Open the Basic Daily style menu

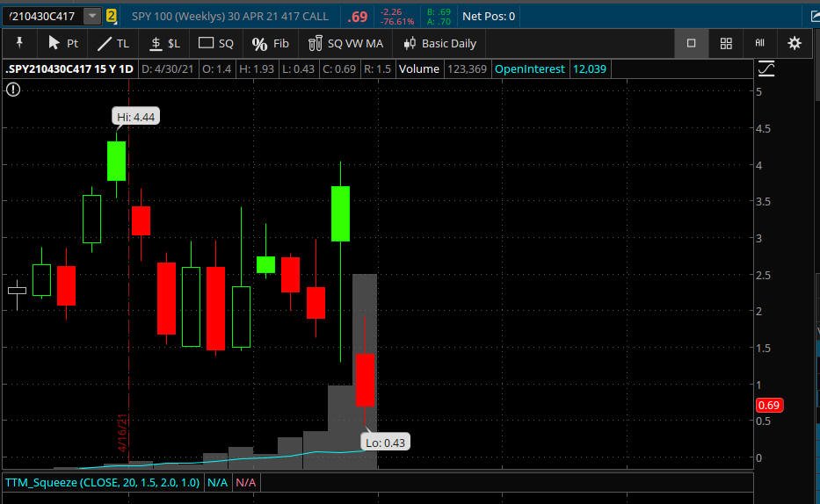(x=439, y=43)
